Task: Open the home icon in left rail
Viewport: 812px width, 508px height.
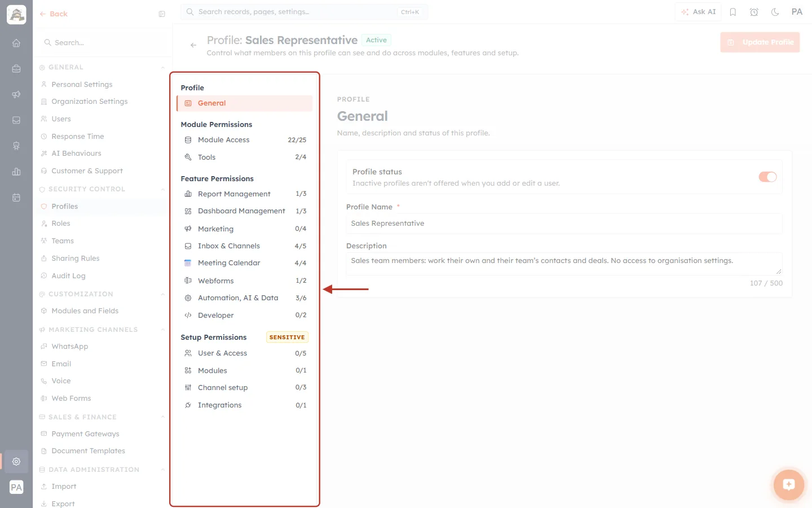Action: click(16, 43)
